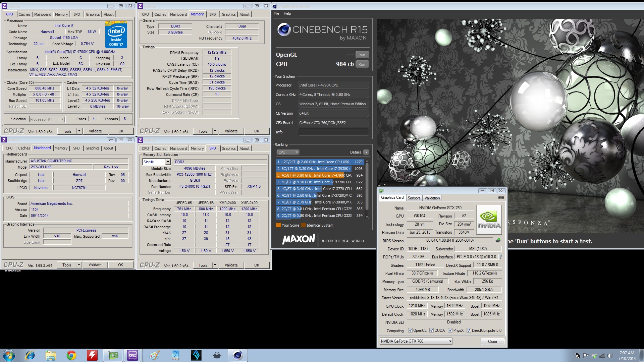Run the Cinebench CPU test

362,64
